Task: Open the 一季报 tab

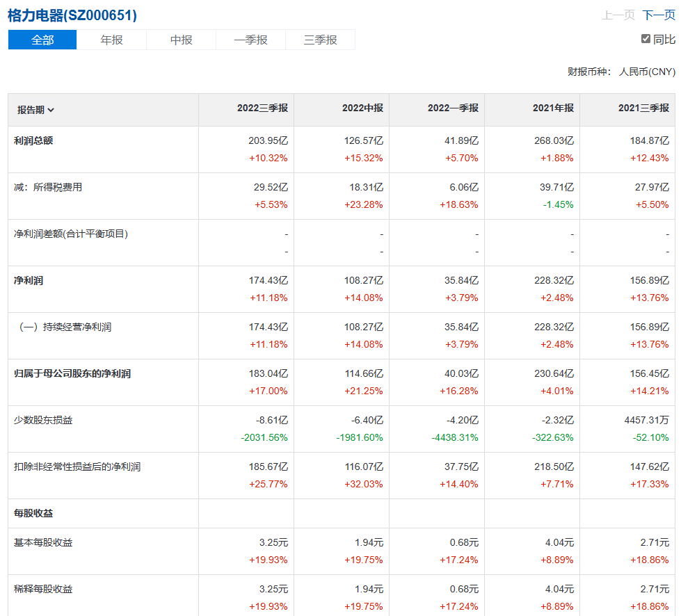Action: pos(250,40)
